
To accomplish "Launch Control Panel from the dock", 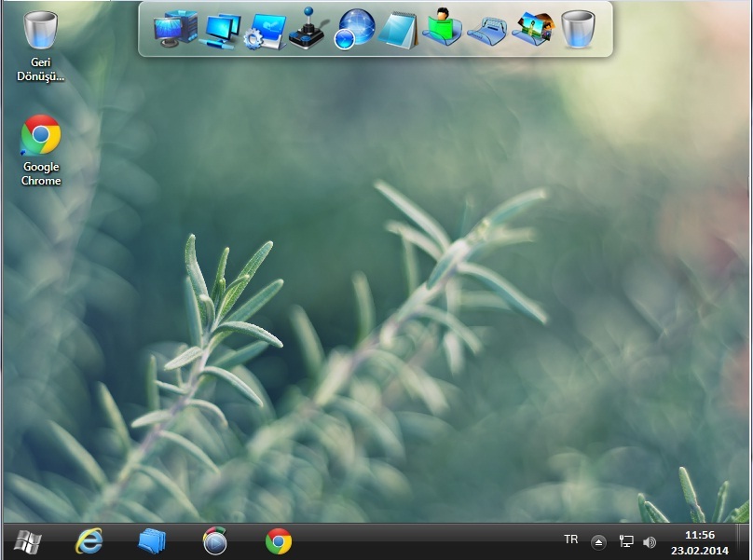I will (x=263, y=30).
